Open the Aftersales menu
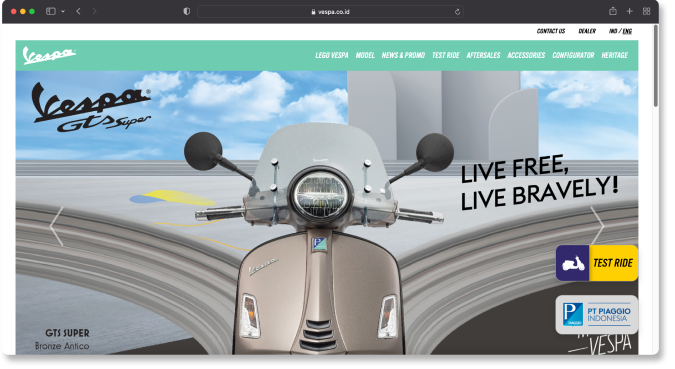675x369 pixels. coord(483,55)
